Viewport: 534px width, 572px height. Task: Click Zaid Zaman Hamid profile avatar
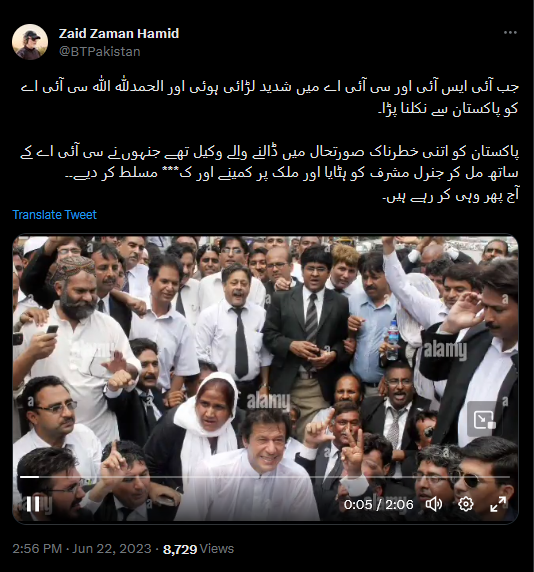(30, 42)
